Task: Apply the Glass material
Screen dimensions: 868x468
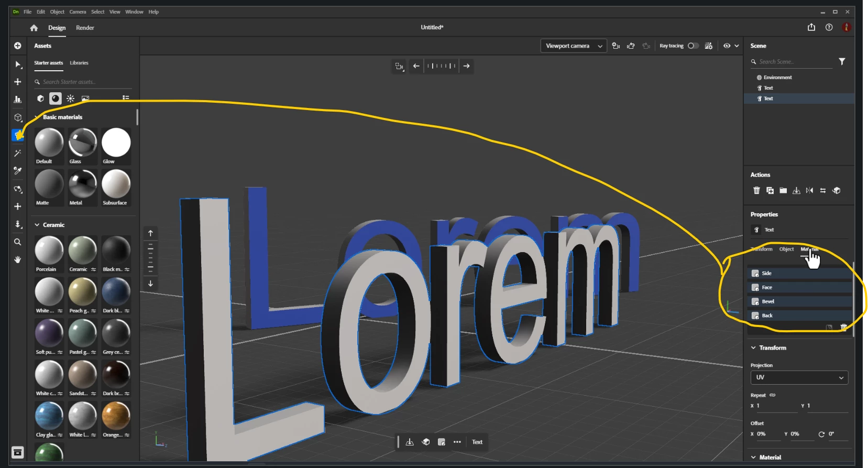Action: 82,146
